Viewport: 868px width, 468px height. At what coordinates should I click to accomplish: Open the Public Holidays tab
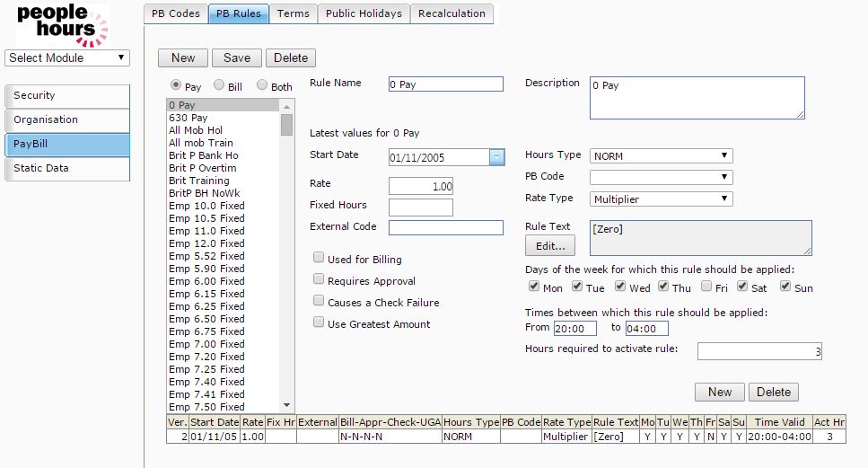(364, 13)
